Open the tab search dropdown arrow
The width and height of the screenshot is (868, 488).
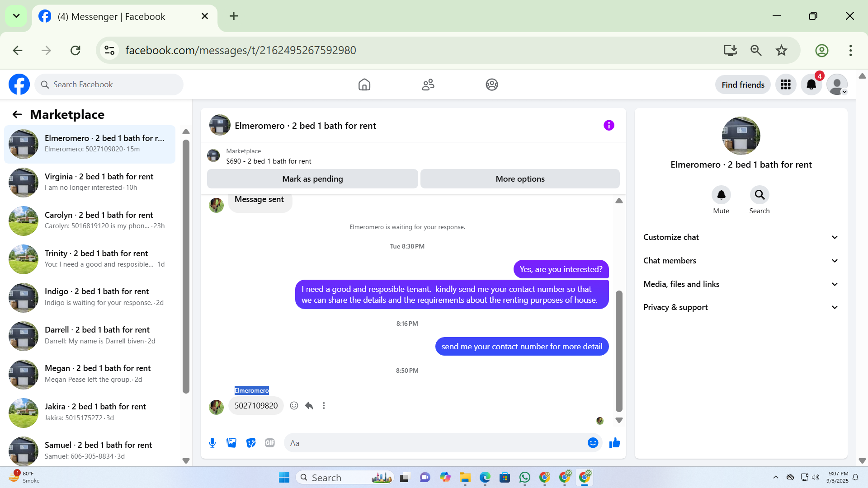16,16
